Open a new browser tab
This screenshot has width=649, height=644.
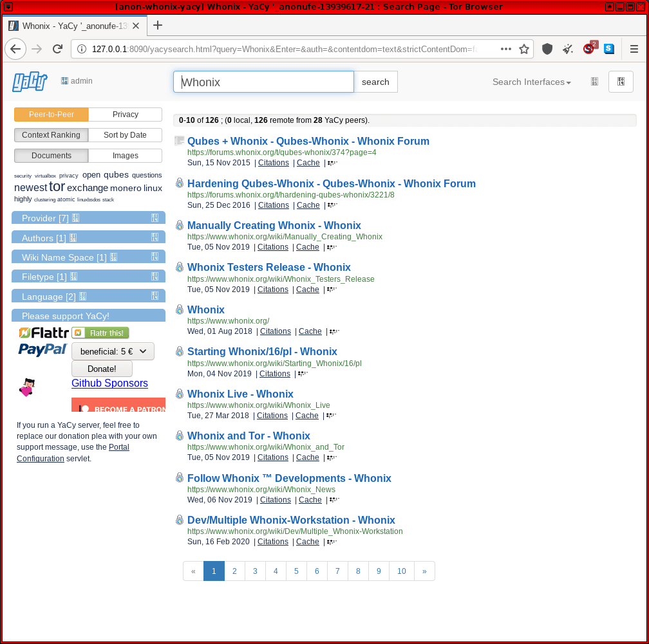157,26
